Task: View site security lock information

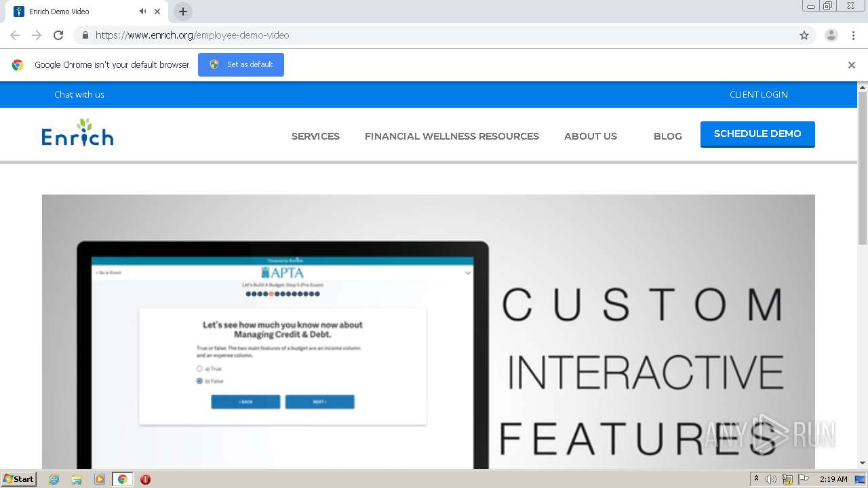Action: pyautogui.click(x=85, y=35)
